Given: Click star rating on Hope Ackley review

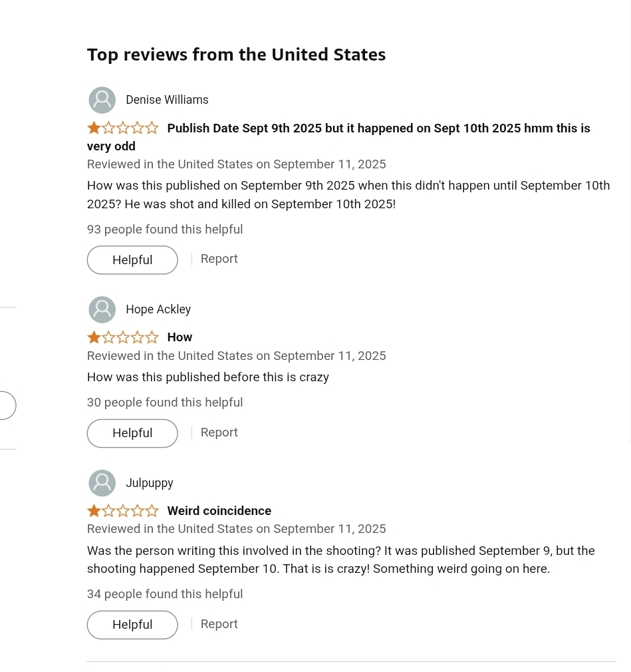Looking at the screenshot, I should coord(123,337).
